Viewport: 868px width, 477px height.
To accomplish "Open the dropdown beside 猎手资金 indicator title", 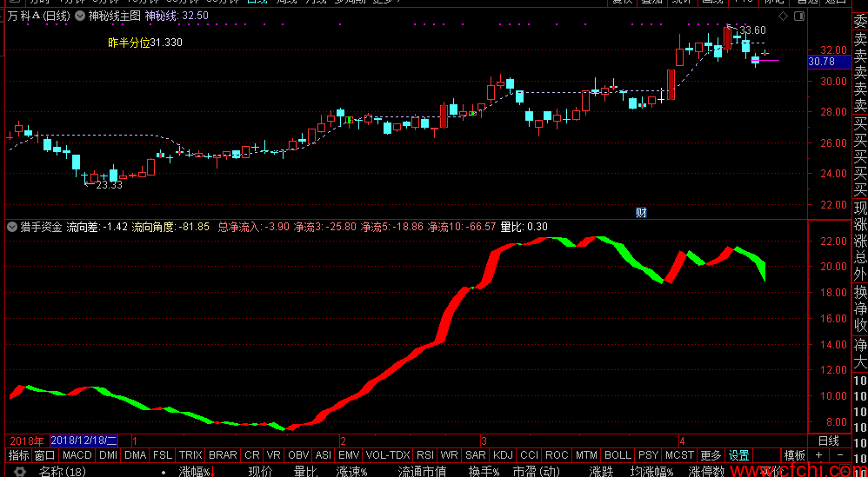I will coord(11,227).
